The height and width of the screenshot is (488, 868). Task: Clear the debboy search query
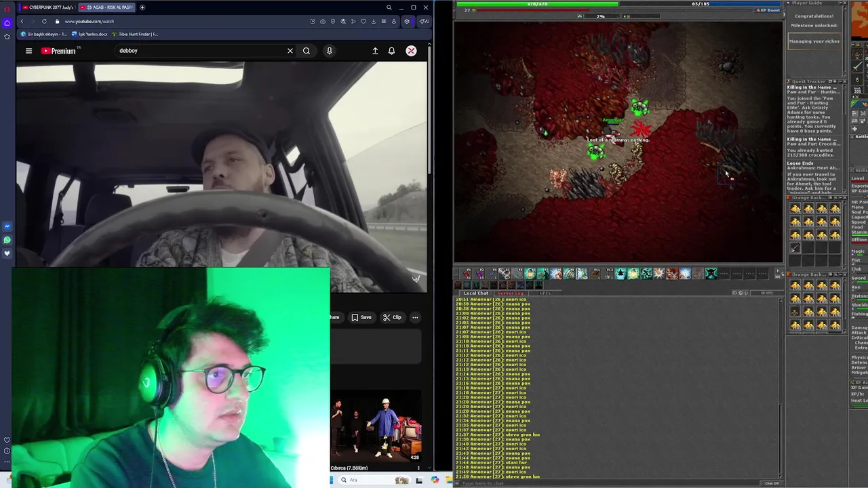point(290,51)
